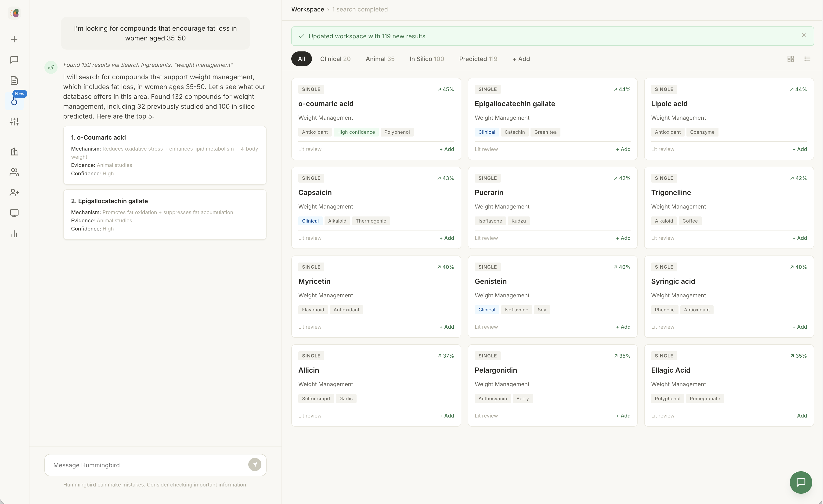Send message with the paper plane icon
This screenshot has width=823, height=504.
click(x=255, y=464)
